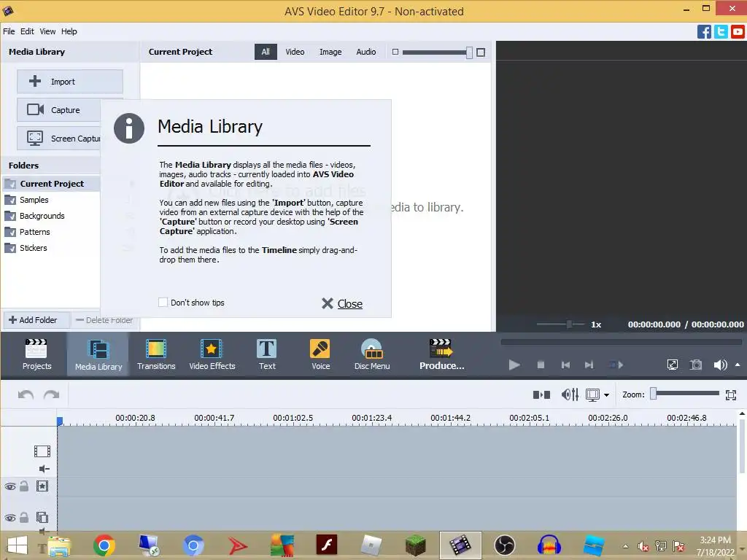Viewport: 747px width, 560px height.
Task: Click the Twitter icon
Action: tap(721, 32)
